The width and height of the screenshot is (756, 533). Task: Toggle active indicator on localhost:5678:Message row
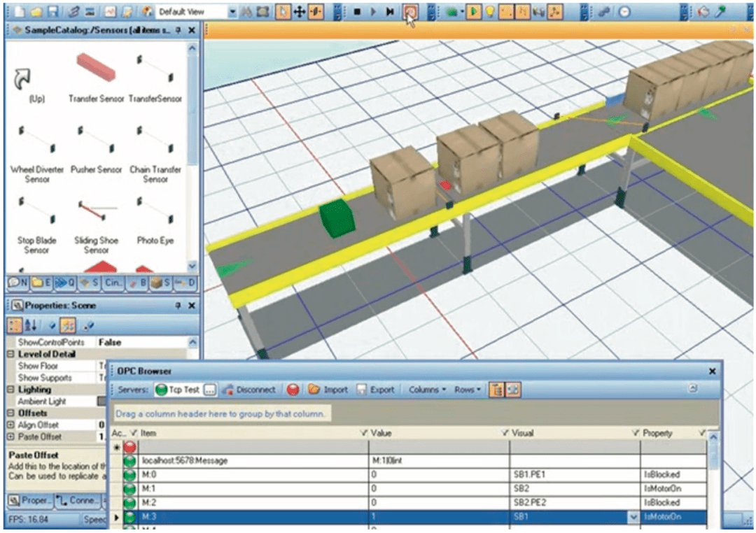(129, 461)
